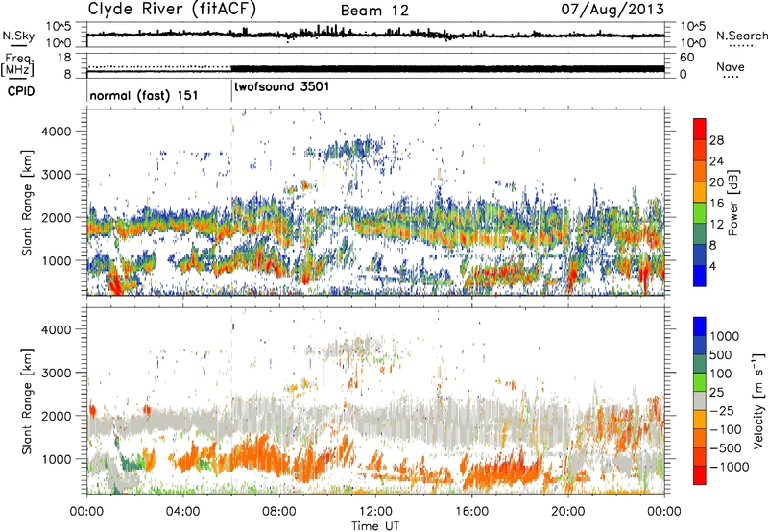The image size is (768, 532).
Task: Click the "18" frequency tick label
Action: coord(64,58)
